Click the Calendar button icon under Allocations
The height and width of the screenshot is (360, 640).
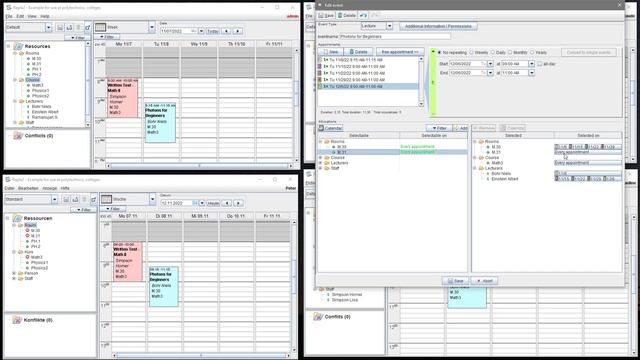coord(321,128)
